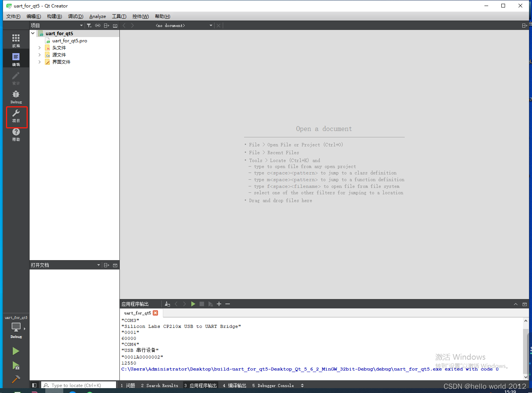Select the uart_for_qt5 project root node

[59, 33]
